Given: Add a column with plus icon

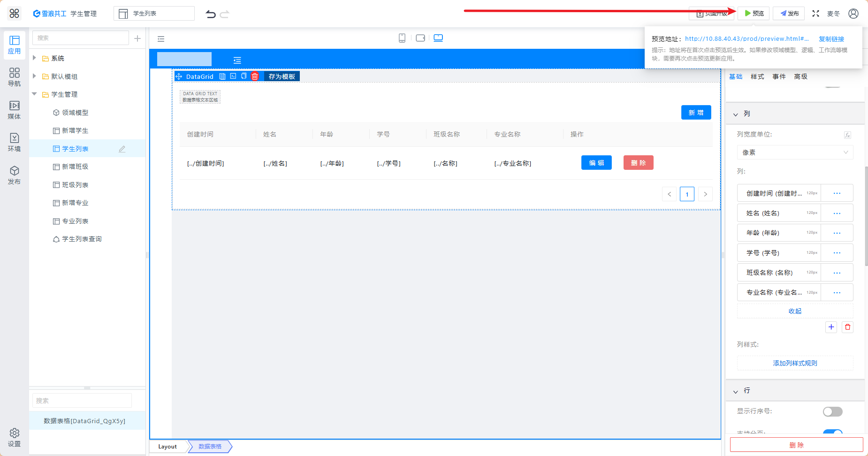Looking at the screenshot, I should pos(831,327).
